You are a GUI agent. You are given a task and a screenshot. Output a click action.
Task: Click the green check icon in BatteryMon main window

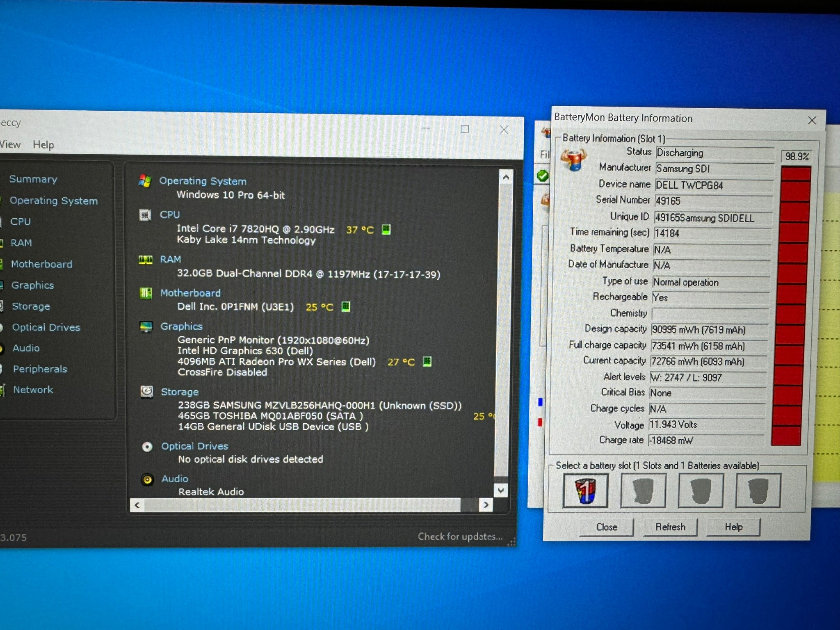click(x=543, y=176)
